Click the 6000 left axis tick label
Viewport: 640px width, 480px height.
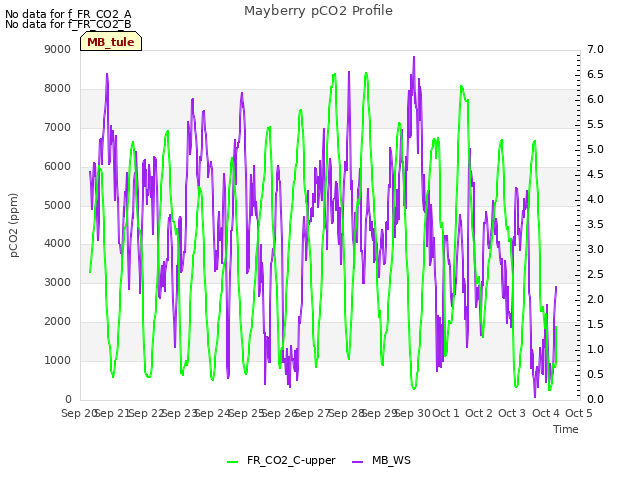[x=58, y=167]
